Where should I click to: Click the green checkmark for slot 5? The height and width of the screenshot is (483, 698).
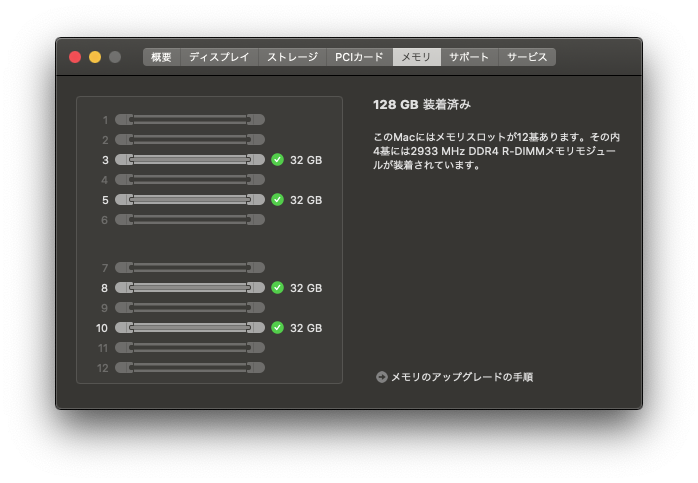[277, 200]
